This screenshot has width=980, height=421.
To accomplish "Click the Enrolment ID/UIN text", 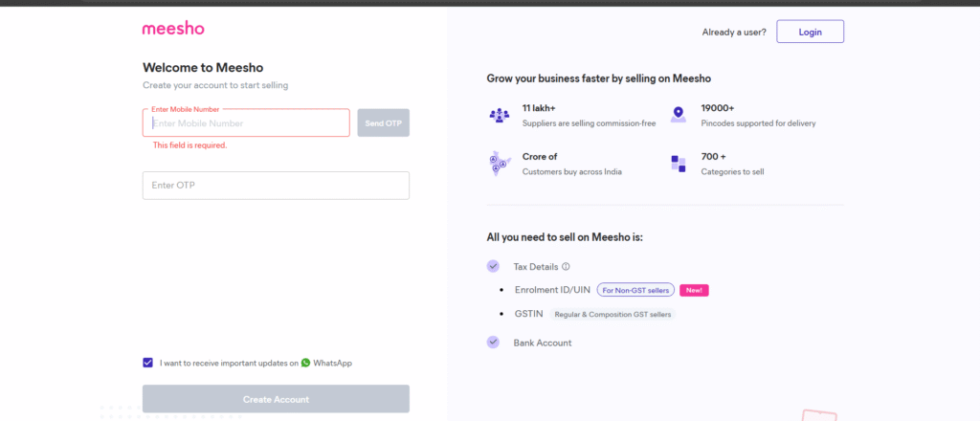I will (x=551, y=290).
